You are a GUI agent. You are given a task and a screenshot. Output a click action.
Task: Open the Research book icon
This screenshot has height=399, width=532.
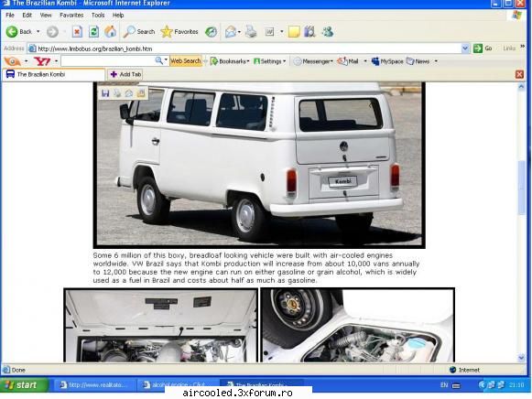click(x=309, y=32)
